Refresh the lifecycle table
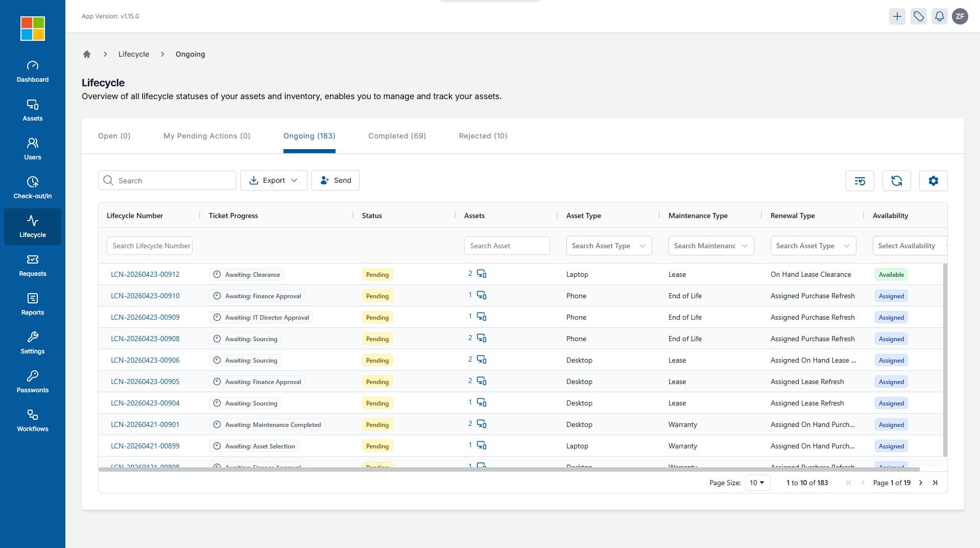 pos(897,181)
